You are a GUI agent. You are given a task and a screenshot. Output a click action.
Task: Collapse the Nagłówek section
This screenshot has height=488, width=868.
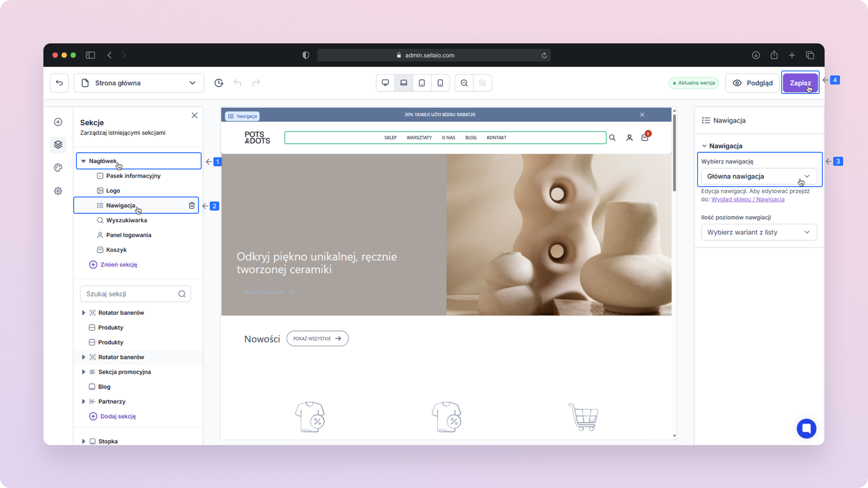point(84,161)
